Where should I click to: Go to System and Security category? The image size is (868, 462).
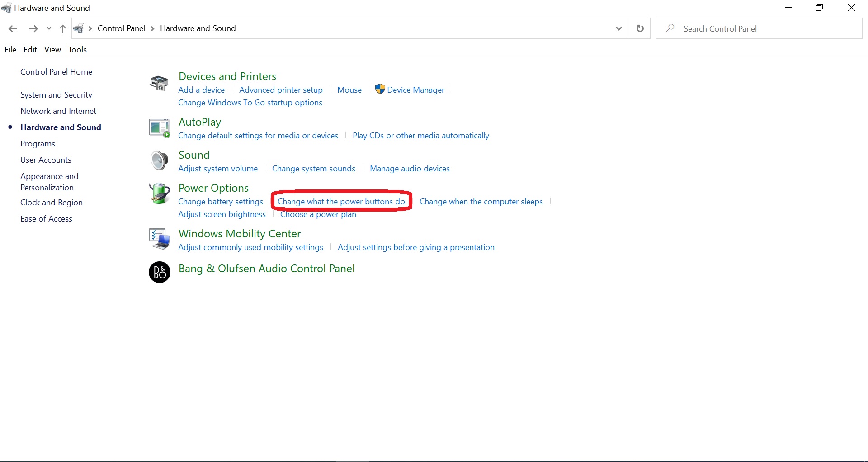(x=56, y=95)
